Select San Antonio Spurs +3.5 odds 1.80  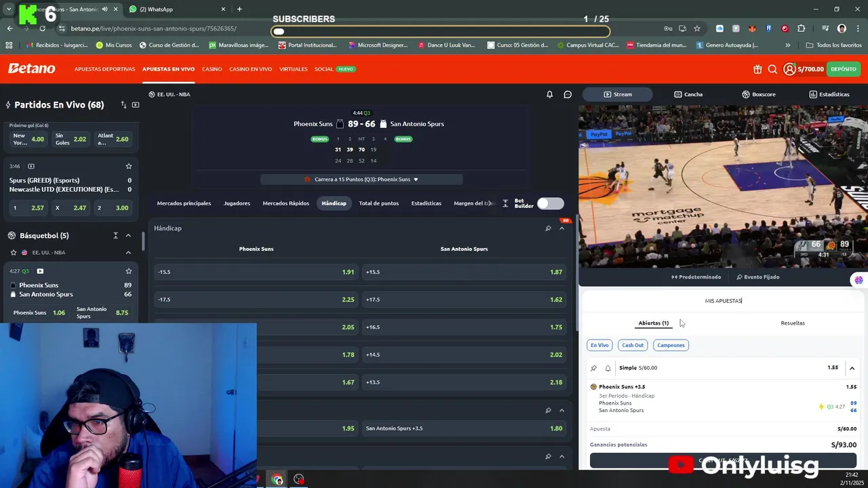(465, 428)
